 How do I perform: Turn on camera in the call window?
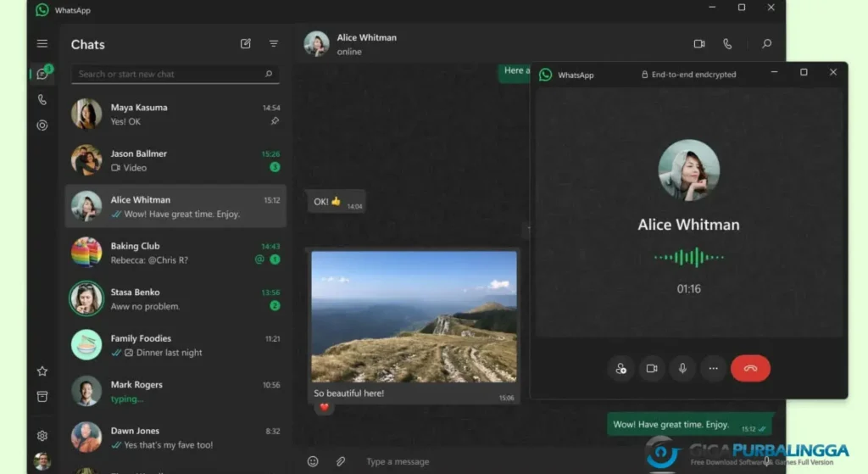652,368
